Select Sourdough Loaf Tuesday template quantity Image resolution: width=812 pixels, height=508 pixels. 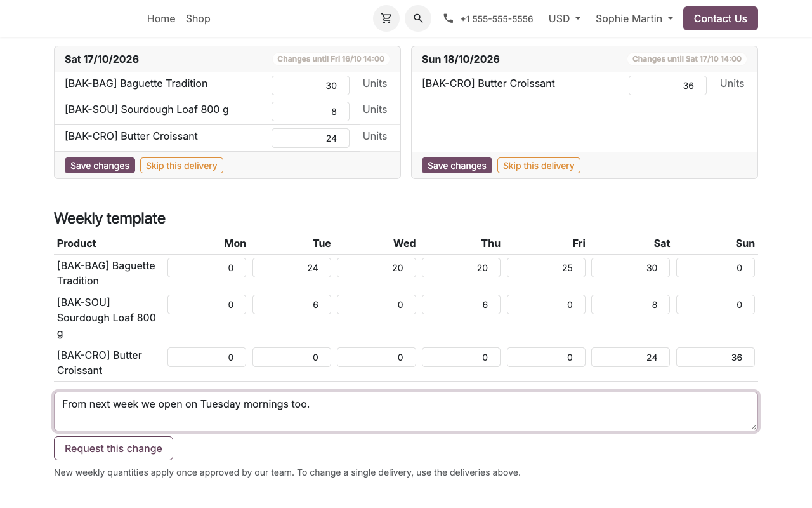click(x=292, y=305)
